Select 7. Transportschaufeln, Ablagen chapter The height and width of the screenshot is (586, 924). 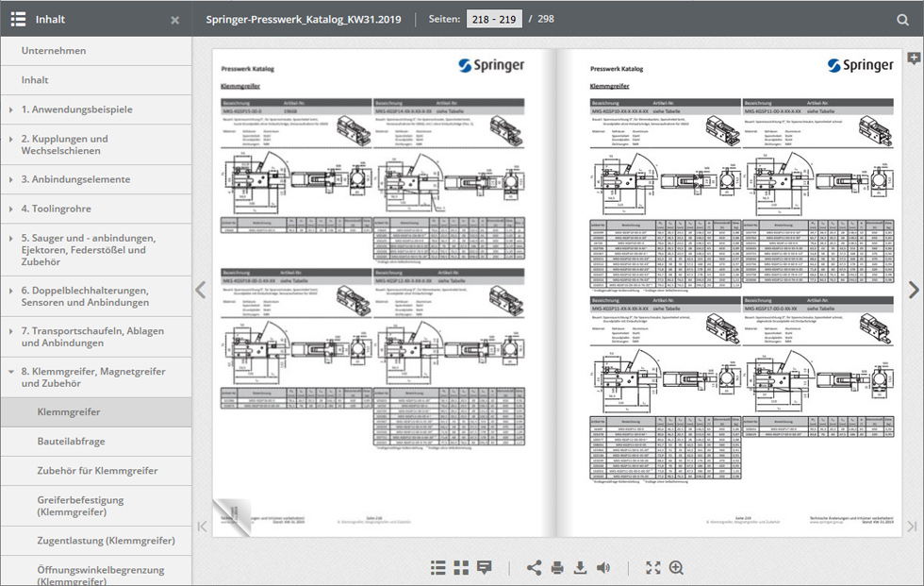pos(96,337)
